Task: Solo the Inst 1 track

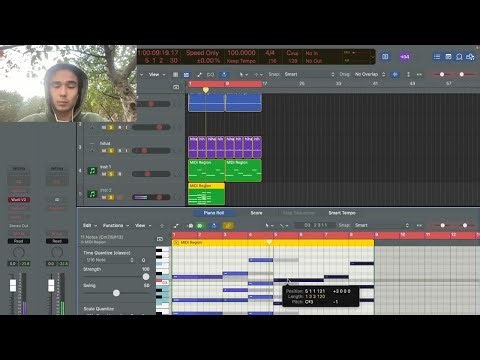Action: (x=111, y=174)
